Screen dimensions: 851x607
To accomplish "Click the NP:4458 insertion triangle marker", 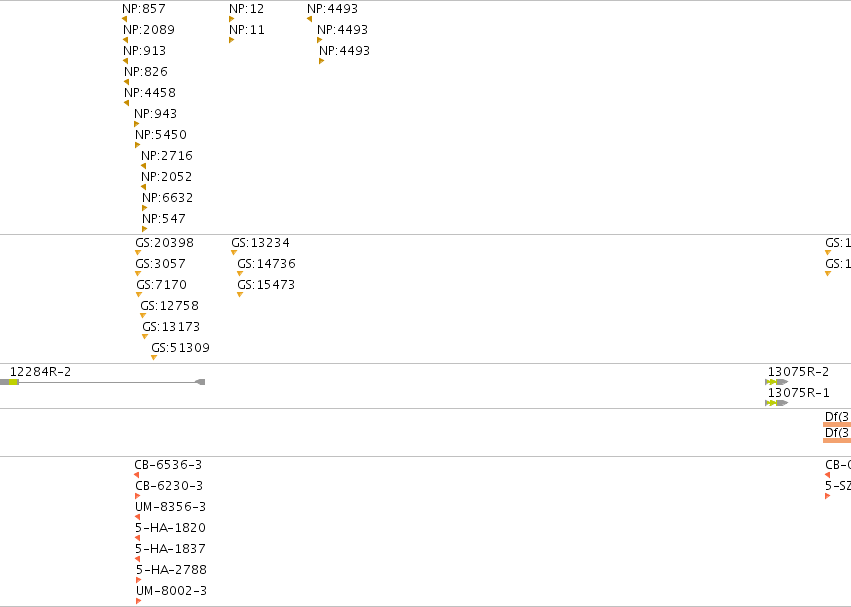I will pos(127,103).
